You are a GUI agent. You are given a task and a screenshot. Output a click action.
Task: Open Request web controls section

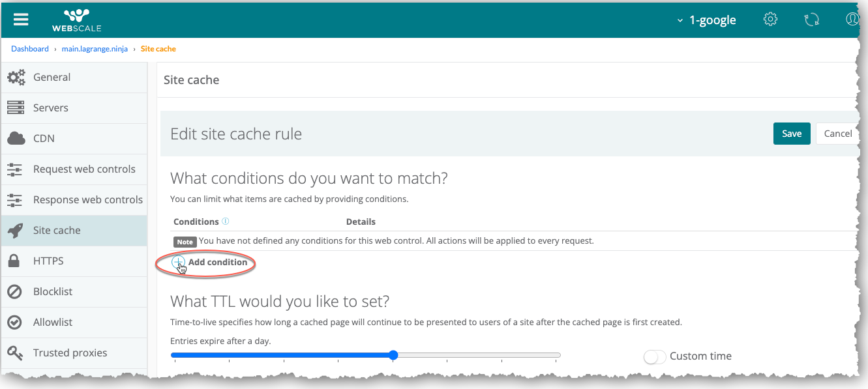tap(84, 169)
